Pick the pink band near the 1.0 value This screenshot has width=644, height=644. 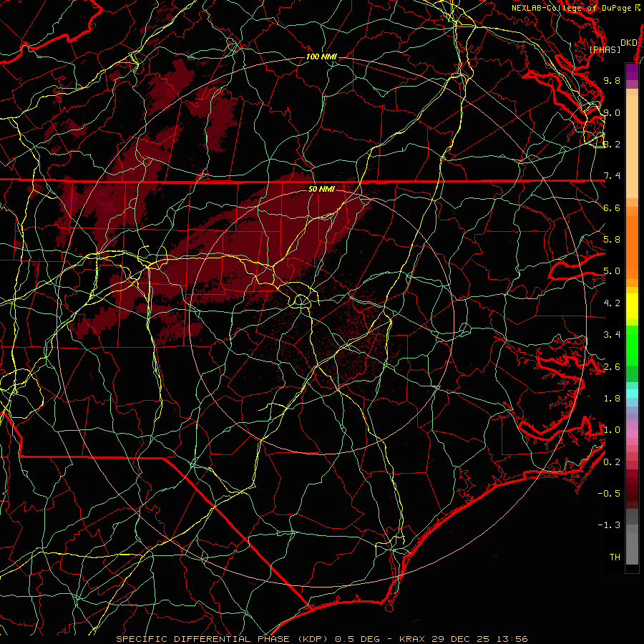[x=632, y=434]
